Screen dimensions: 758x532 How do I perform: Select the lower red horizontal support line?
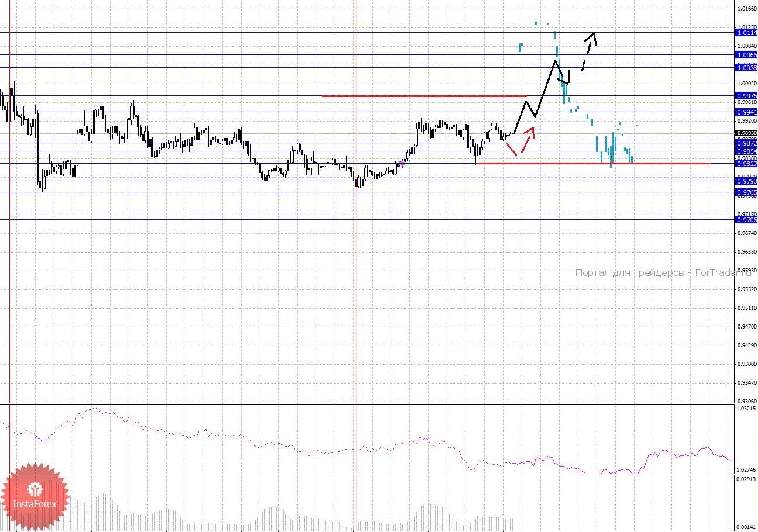point(592,163)
